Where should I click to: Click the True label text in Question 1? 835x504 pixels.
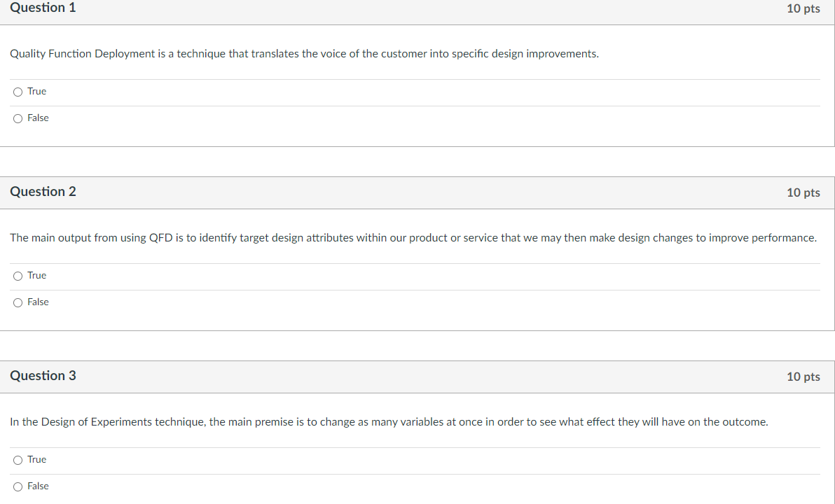pos(36,91)
